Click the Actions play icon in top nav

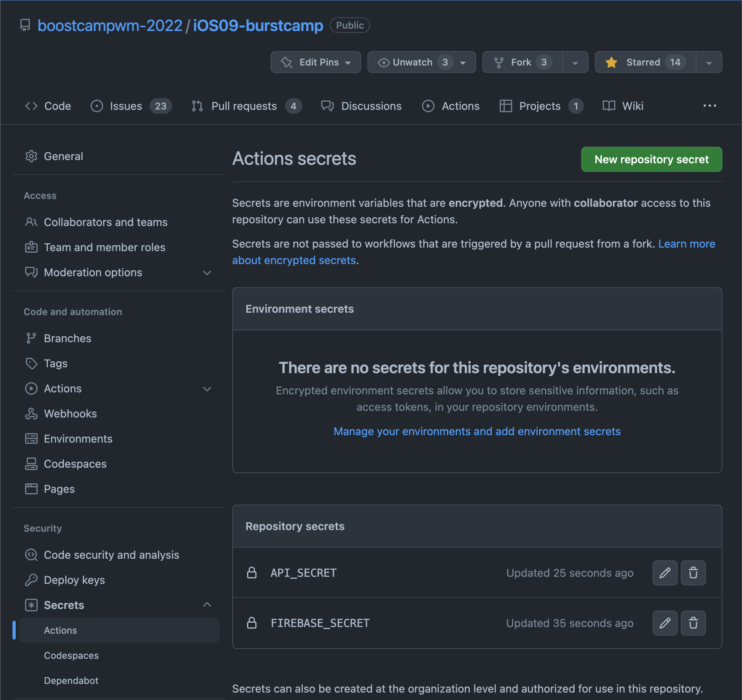(x=428, y=106)
